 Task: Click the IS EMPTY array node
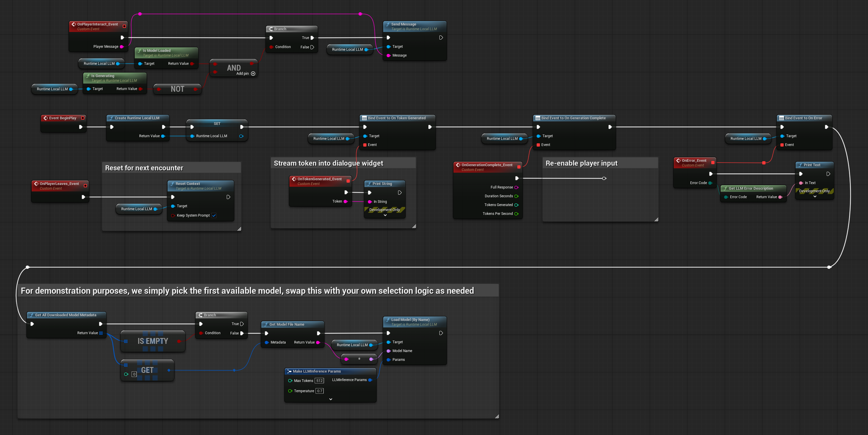click(x=152, y=341)
